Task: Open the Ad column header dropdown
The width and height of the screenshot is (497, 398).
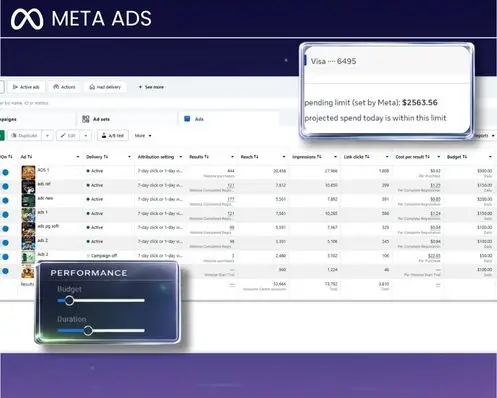Action: click(78, 157)
